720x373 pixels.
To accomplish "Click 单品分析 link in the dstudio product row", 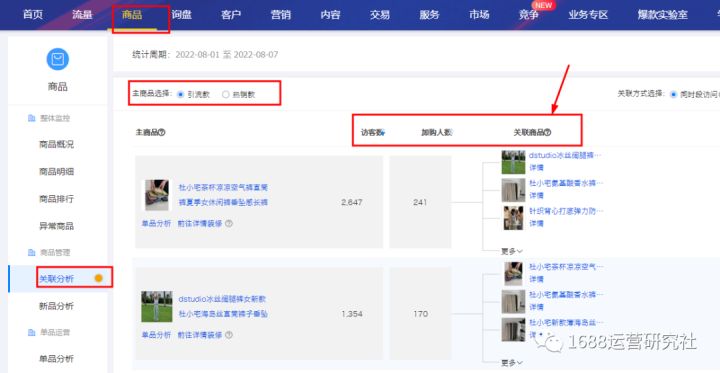I will [156, 335].
